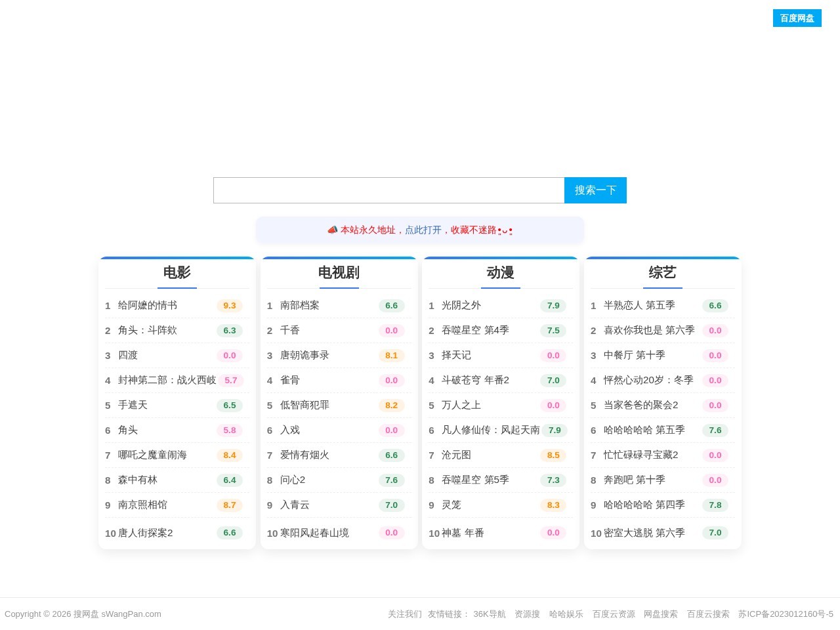The height and width of the screenshot is (630, 840).
Task: Click the 9.3 rating badge for 给阿嬷的情书
Action: tap(230, 305)
